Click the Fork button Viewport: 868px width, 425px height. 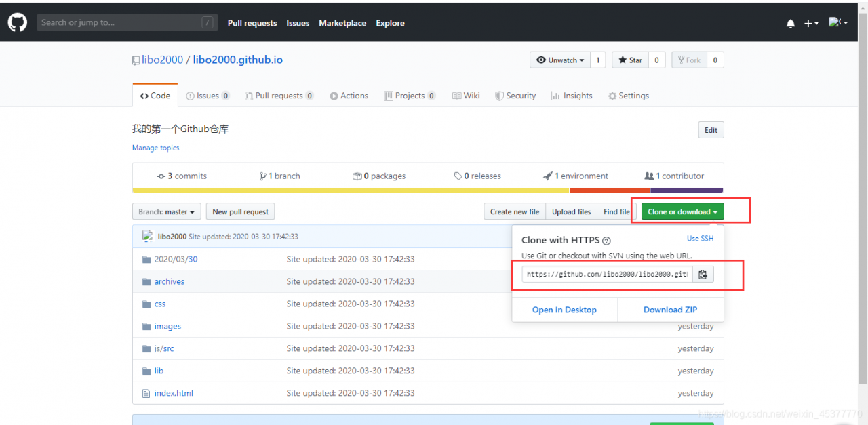[689, 60]
